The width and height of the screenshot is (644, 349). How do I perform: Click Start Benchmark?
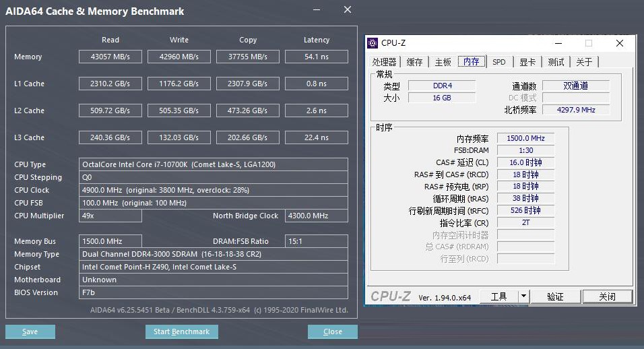(x=181, y=331)
